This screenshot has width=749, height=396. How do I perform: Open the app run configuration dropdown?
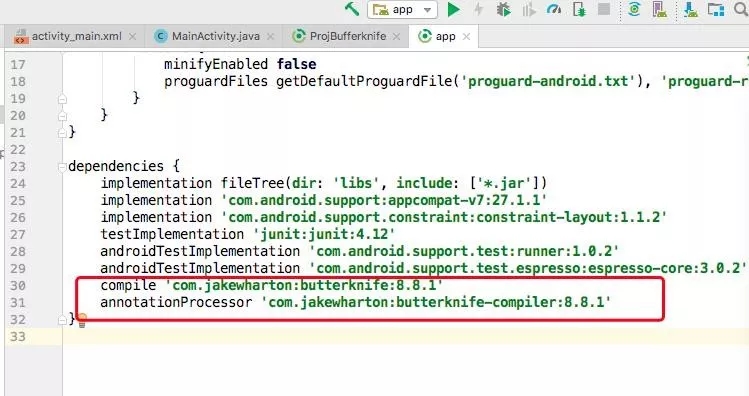point(402,10)
